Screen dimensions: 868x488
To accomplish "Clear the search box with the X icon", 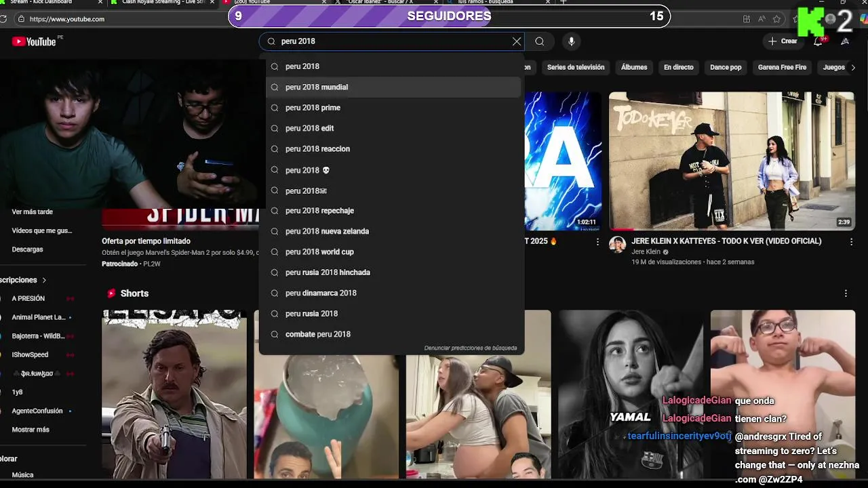I will [x=517, y=41].
